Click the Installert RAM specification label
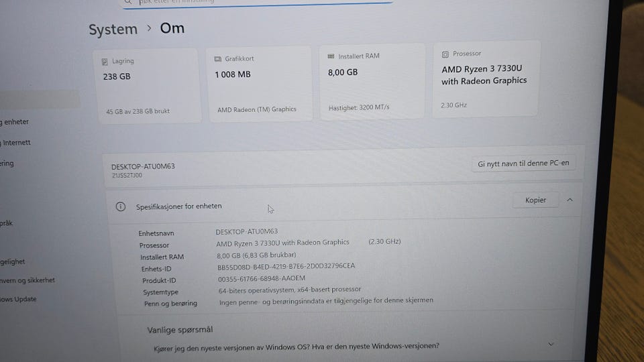Image resolution: width=644 pixels, height=362 pixels. tap(162, 257)
